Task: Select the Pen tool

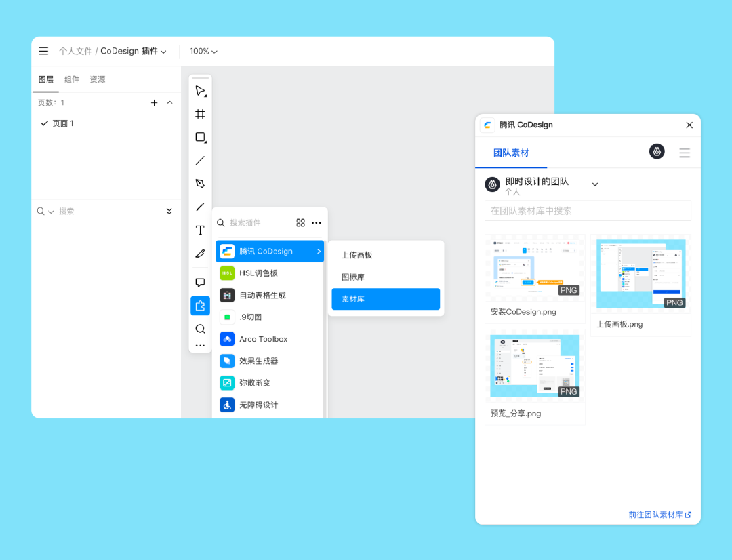Action: (200, 184)
